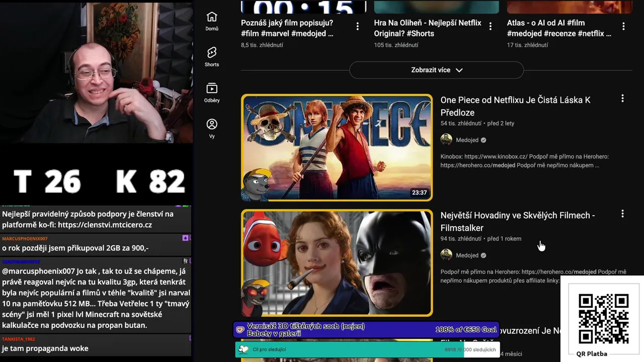Click the 23:37 duration badge
This screenshot has width=644, height=362.
pyautogui.click(x=419, y=193)
